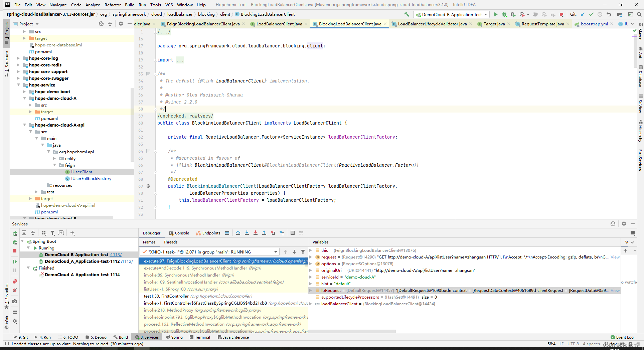The height and width of the screenshot is (350, 644).
Task: Run DemoCloud_B_Application-test with green play icon
Action: (x=496, y=14)
